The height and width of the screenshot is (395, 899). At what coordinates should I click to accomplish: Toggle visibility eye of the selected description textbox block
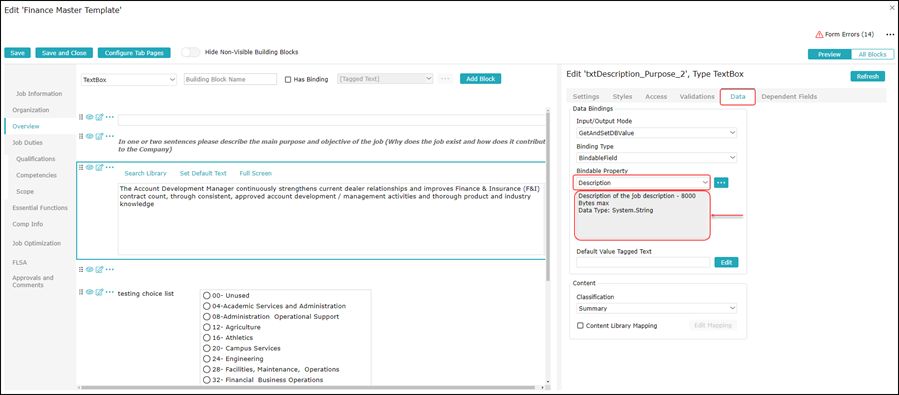coord(89,167)
